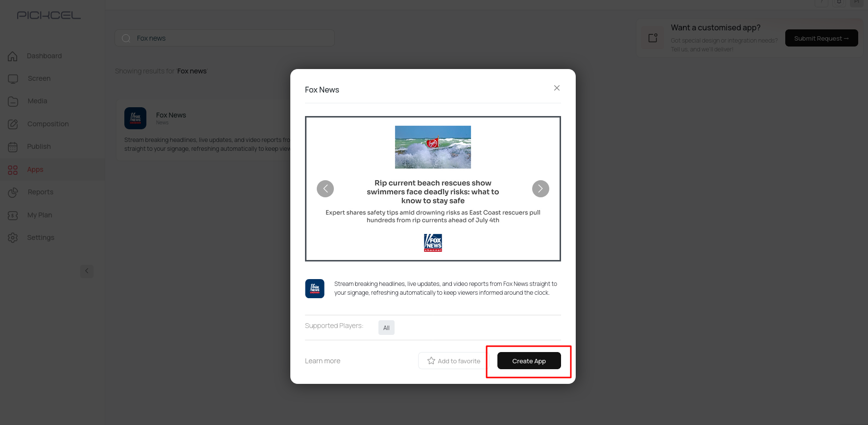The image size is (868, 425).
Task: Click the Fox News channel logo in preview
Action: (x=433, y=242)
